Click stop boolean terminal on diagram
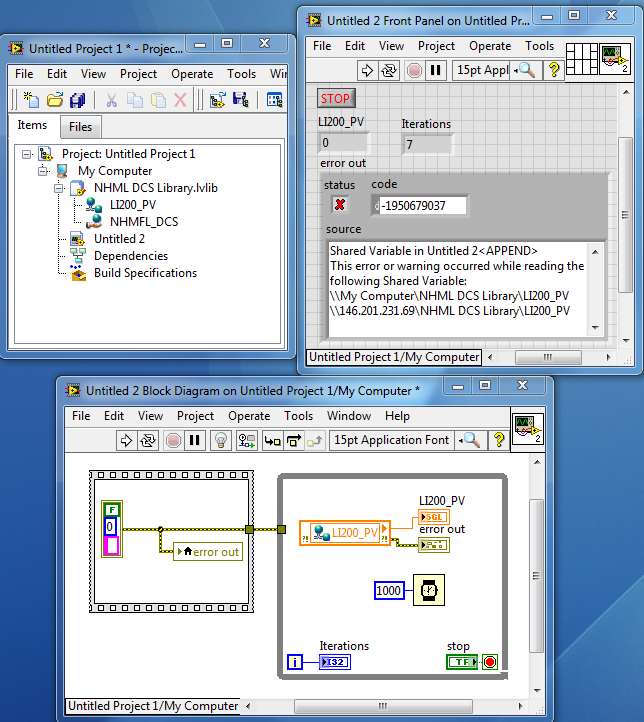The width and height of the screenshot is (644, 722). point(462,662)
